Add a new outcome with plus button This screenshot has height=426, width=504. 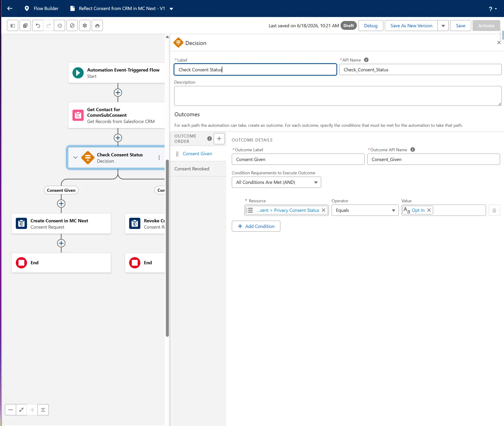click(219, 139)
